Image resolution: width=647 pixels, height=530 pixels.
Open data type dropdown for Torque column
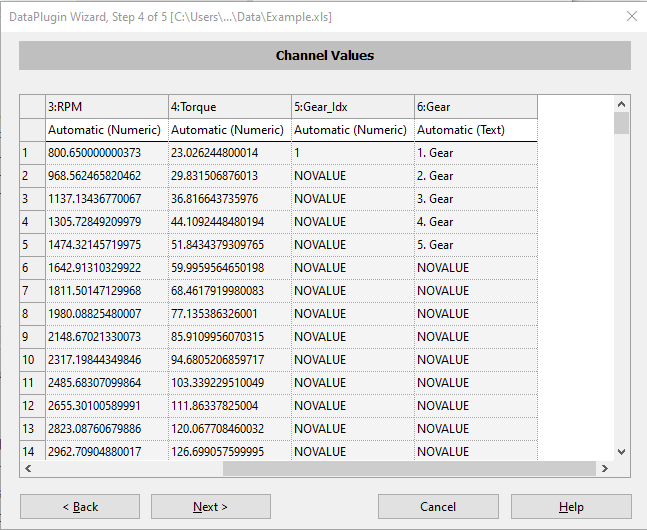point(229,130)
